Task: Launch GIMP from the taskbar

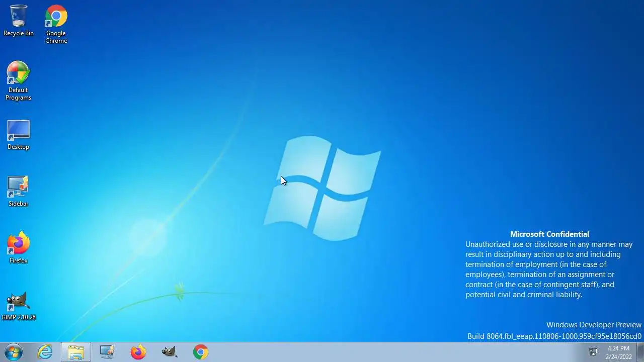Action: coord(170,352)
